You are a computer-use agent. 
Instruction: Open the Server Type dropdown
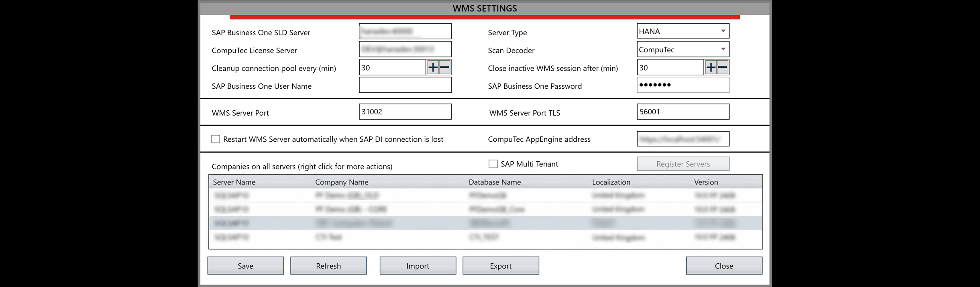point(683,31)
